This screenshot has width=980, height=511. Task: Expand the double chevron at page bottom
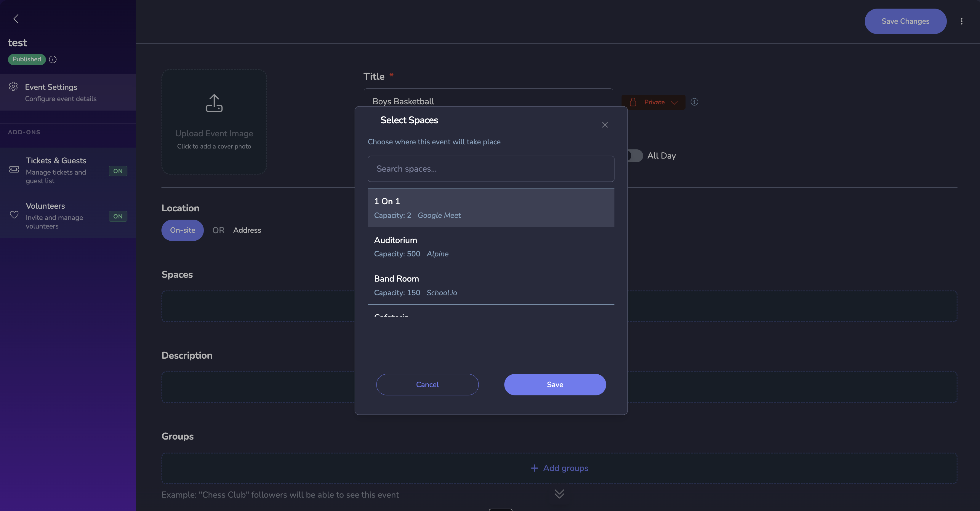[x=559, y=494]
